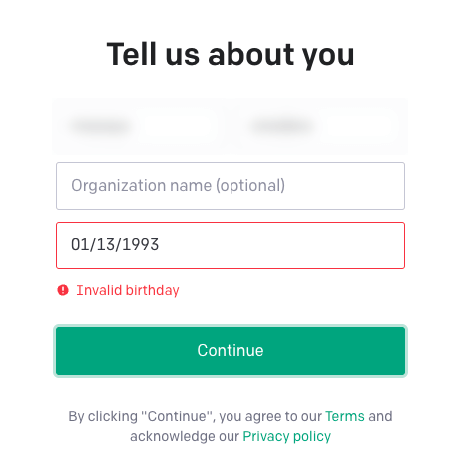Open the Terms link
The height and width of the screenshot is (476, 461).
click(345, 416)
